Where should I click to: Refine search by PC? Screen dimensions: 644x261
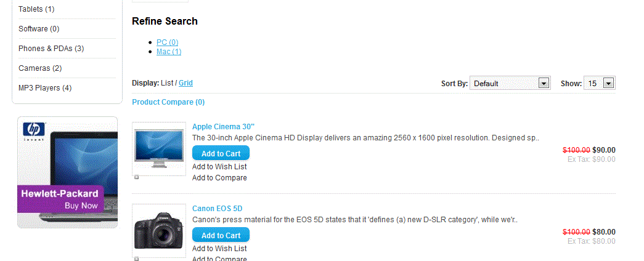point(167,42)
